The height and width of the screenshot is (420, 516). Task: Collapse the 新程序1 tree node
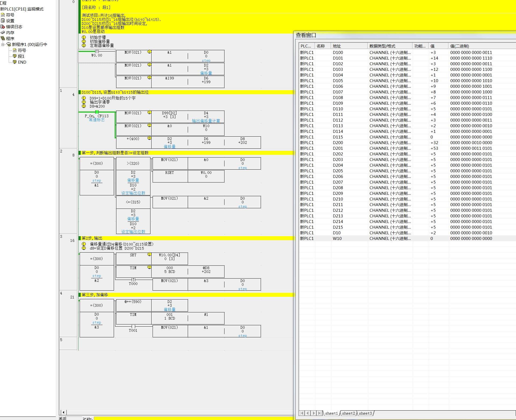click(3, 44)
